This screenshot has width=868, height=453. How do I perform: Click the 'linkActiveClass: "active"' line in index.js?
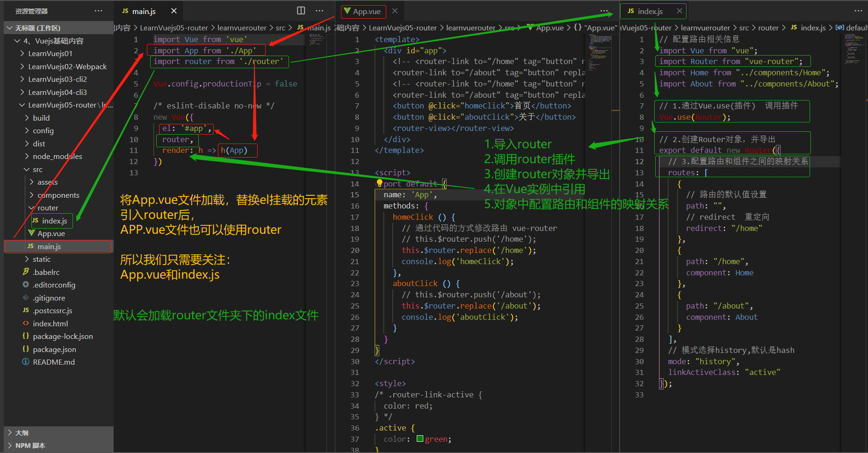click(724, 372)
